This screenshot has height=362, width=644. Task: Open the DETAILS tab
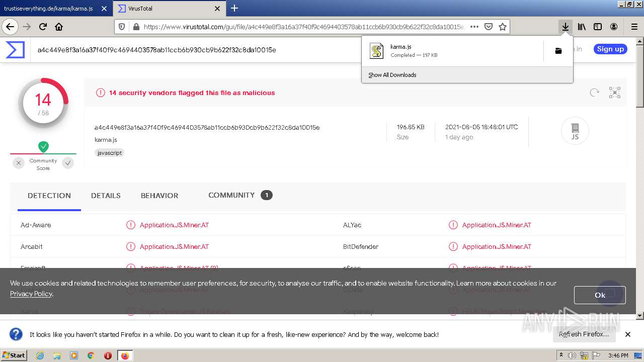click(106, 196)
